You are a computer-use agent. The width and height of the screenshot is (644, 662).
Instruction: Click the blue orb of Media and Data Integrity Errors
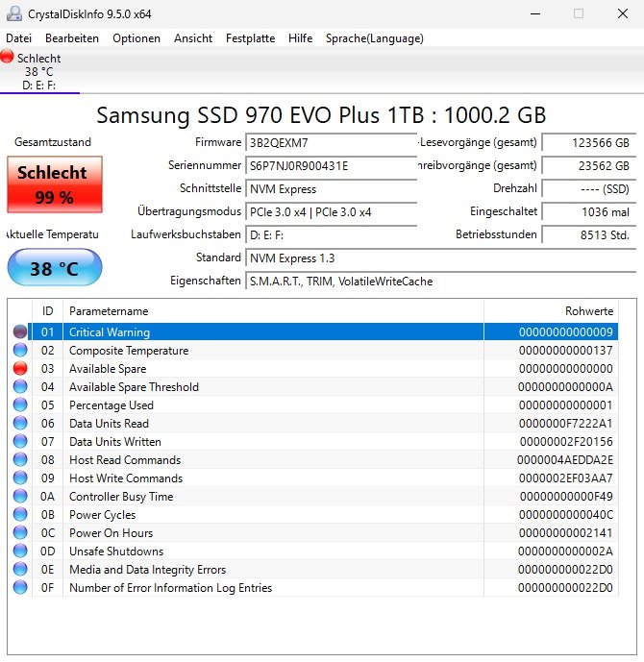click(x=20, y=569)
